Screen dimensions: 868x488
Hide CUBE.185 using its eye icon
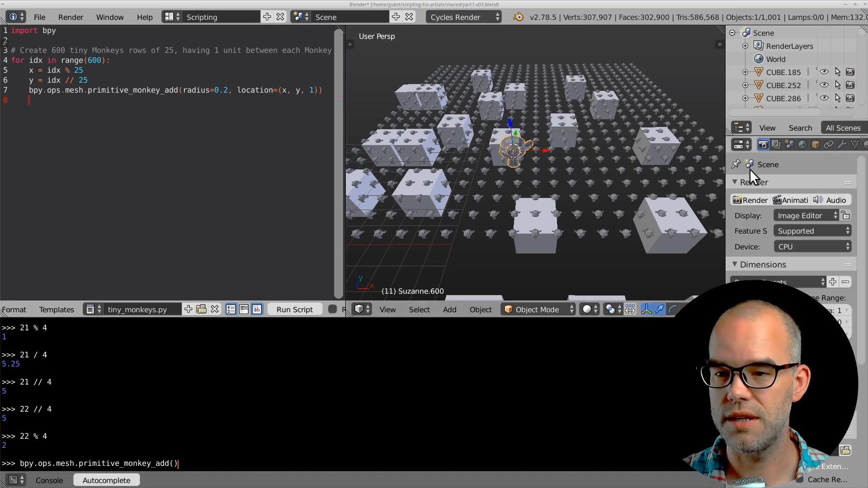824,72
